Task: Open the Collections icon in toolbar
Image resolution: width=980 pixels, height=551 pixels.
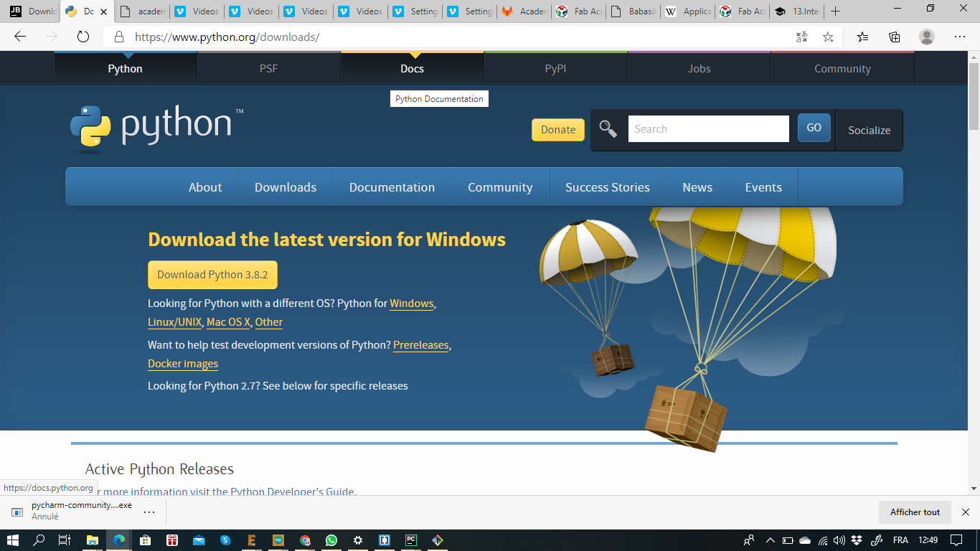Action: 895,37
